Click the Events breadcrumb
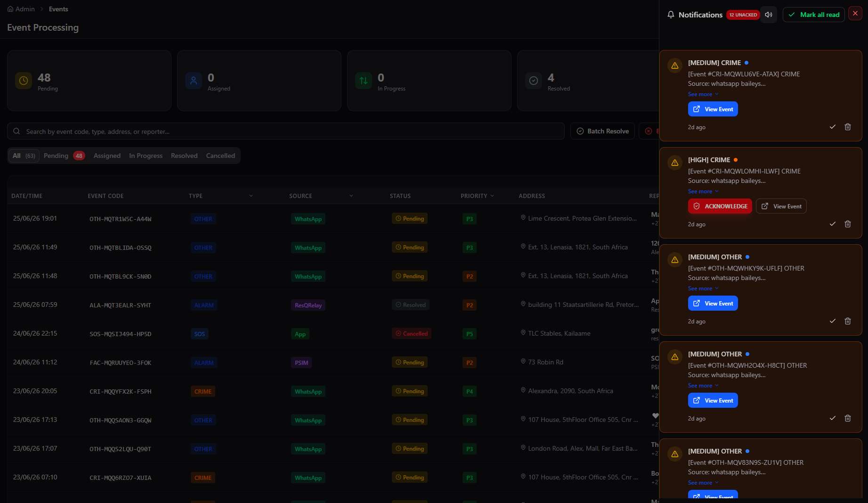This screenshot has width=868, height=503. [58, 9]
